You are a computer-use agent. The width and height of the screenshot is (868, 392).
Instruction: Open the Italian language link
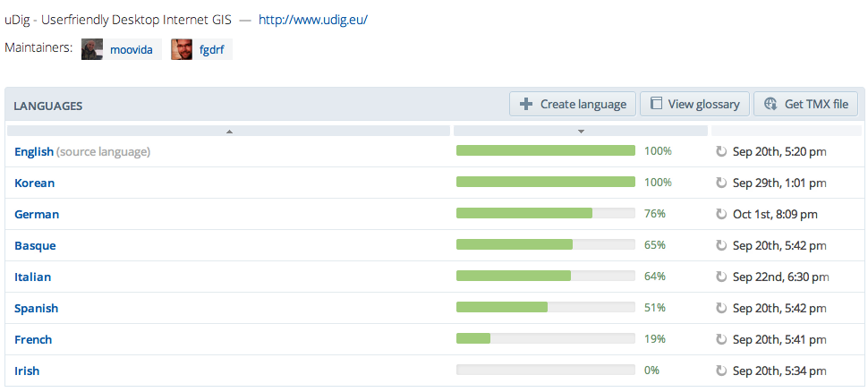[x=32, y=277]
